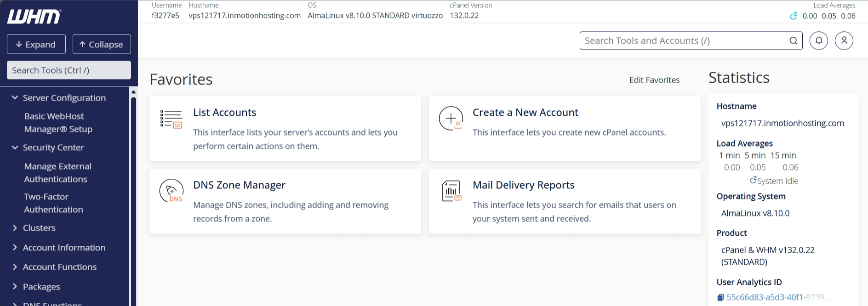868x306 pixels.
Task: Click the Create a New Account plus icon
Action: click(451, 119)
